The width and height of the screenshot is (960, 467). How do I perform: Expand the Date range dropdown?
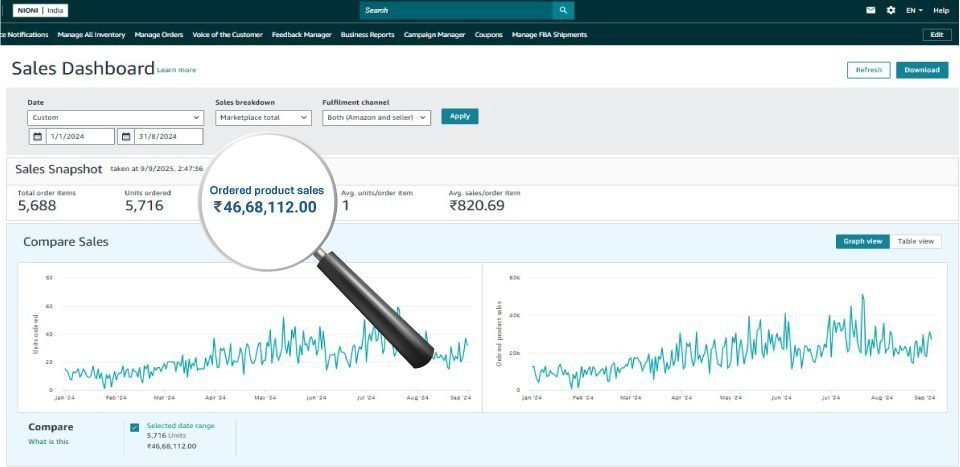pyautogui.click(x=115, y=117)
